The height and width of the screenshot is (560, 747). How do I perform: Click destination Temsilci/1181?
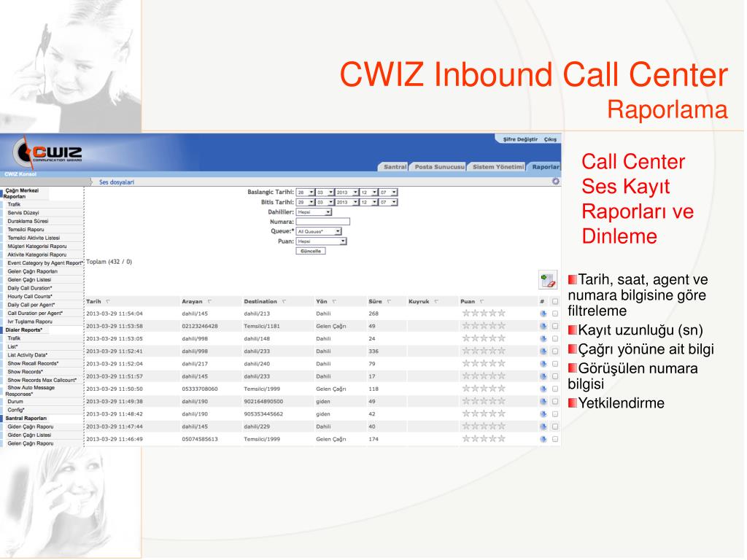click(262, 327)
